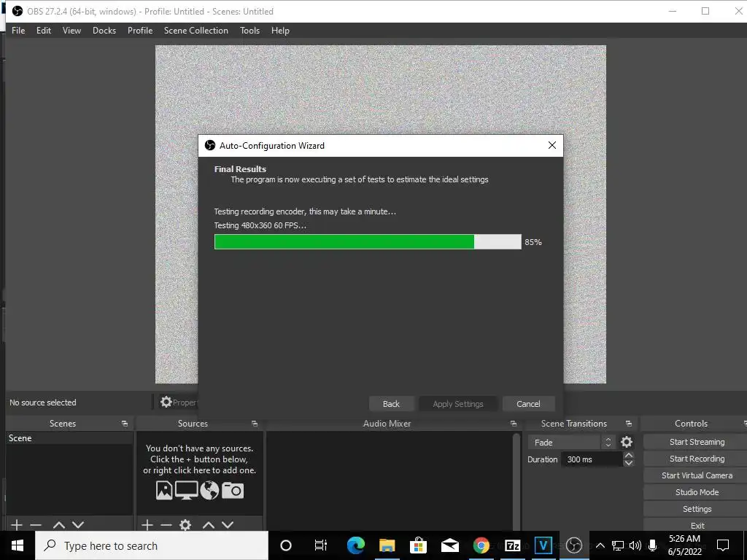Click Start Virtual Camera
The height and width of the screenshot is (560, 747).
click(697, 475)
